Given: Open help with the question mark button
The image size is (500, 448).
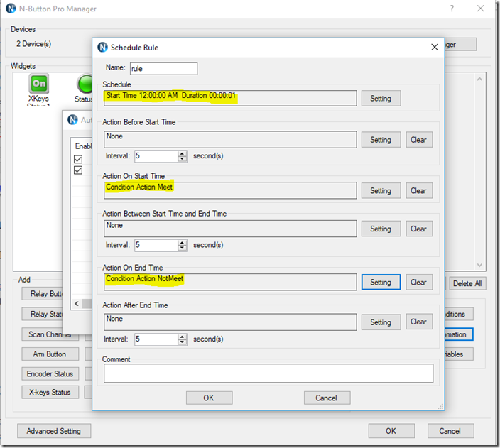Looking at the screenshot, I should pyautogui.click(x=452, y=9).
